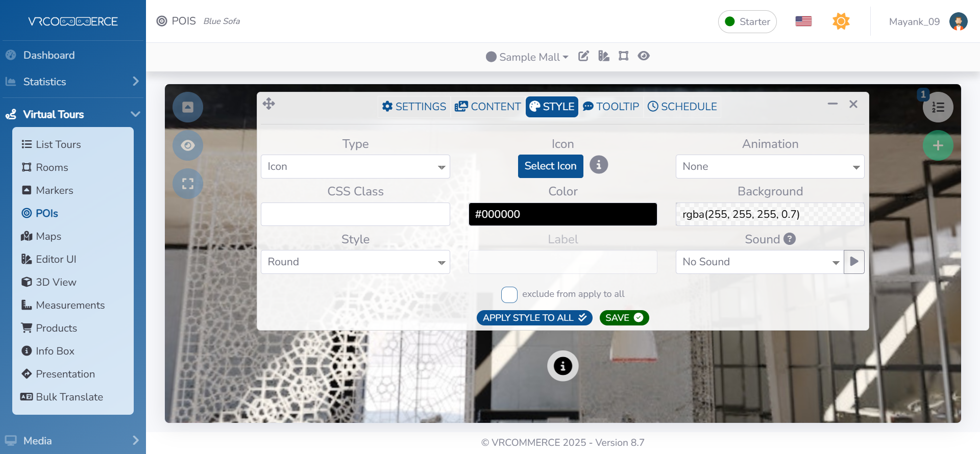Click the green Save button
This screenshot has height=454, width=980.
[624, 318]
